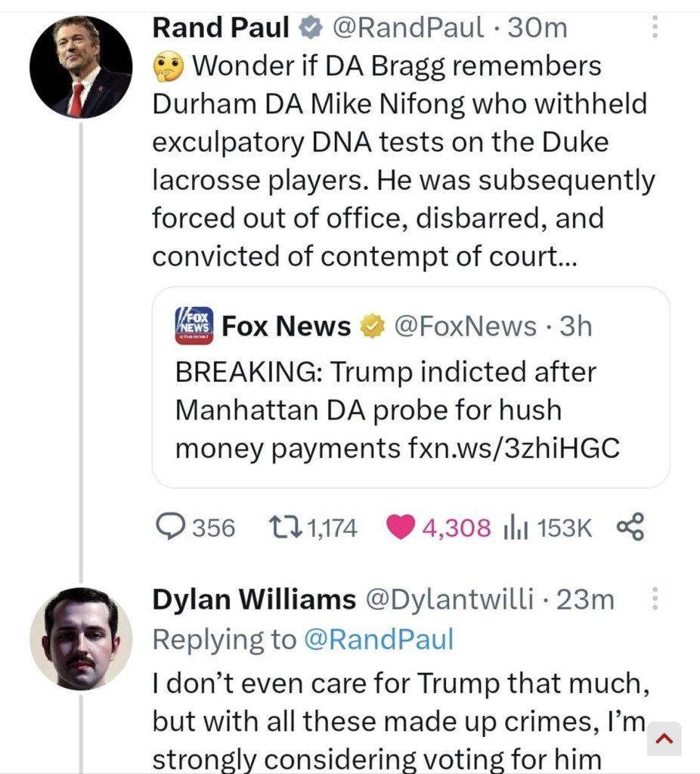Image resolution: width=700 pixels, height=774 pixels.
Task: Click the reply comment icon under Rand Paul's tweet
Action: pos(170,527)
